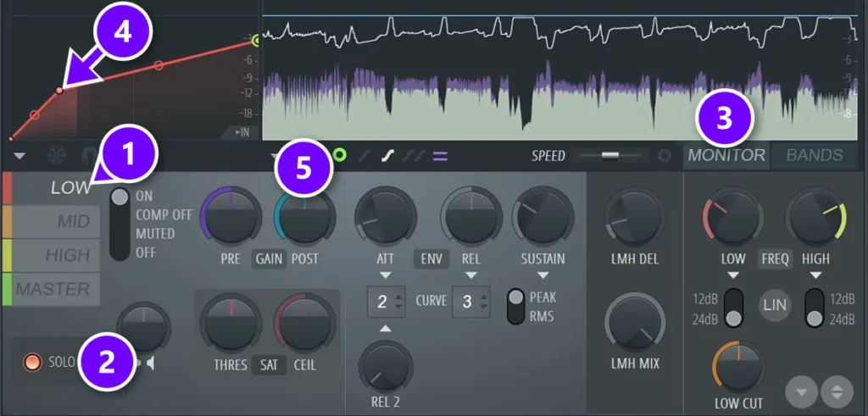Open the dropdown arrow below REL
Image resolution: width=868 pixels, height=416 pixels.
pyautogui.click(x=471, y=275)
